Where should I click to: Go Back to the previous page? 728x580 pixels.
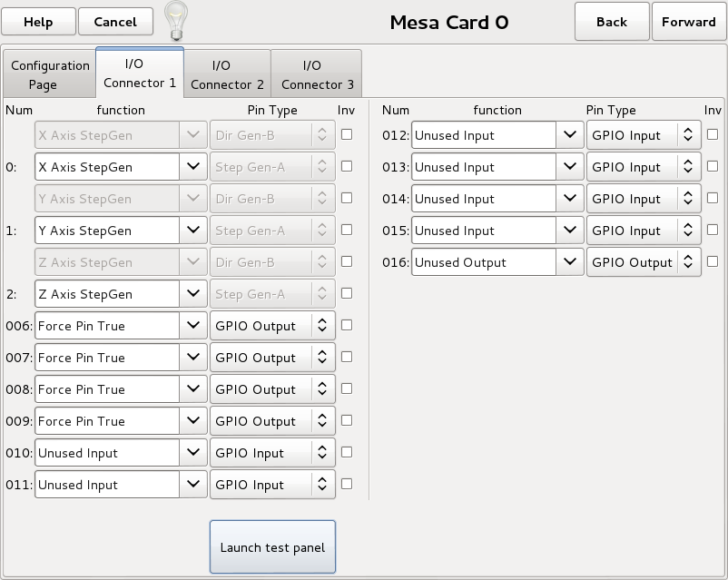click(x=612, y=22)
